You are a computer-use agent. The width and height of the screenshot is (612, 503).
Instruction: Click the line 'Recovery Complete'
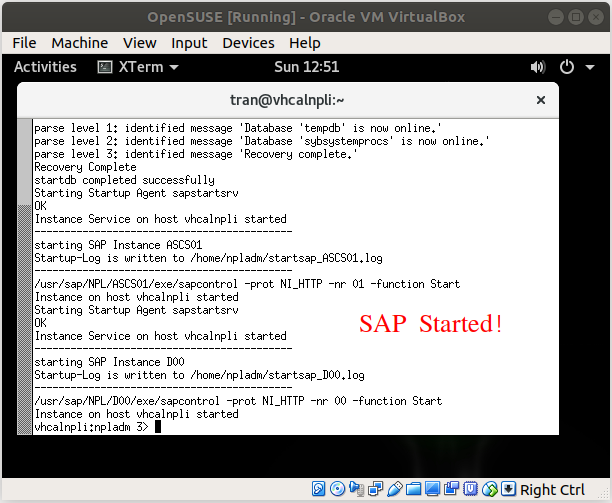point(85,167)
